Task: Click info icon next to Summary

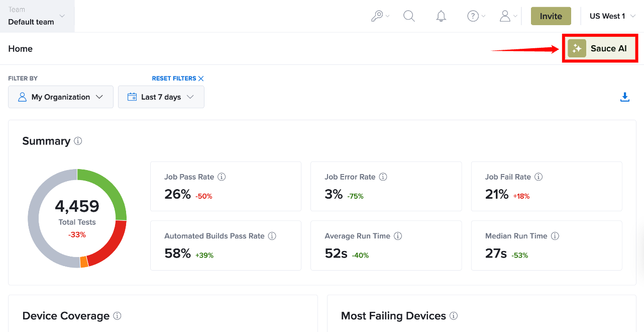Action: (78, 141)
